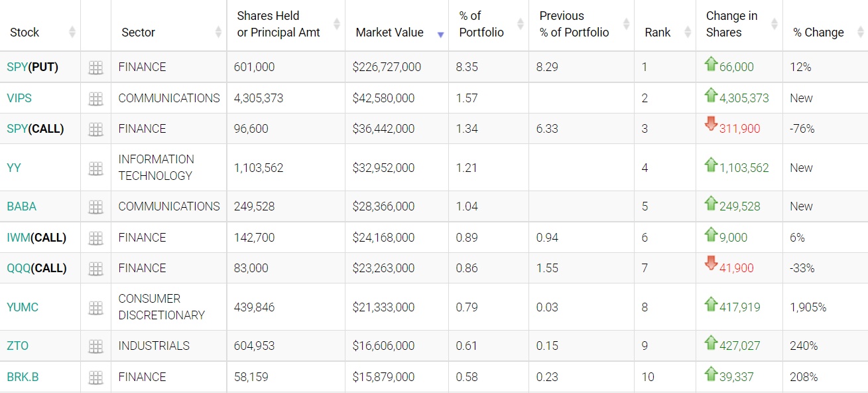Open the BABA ticker link
Viewport: 868px width, 393px height.
[21, 206]
